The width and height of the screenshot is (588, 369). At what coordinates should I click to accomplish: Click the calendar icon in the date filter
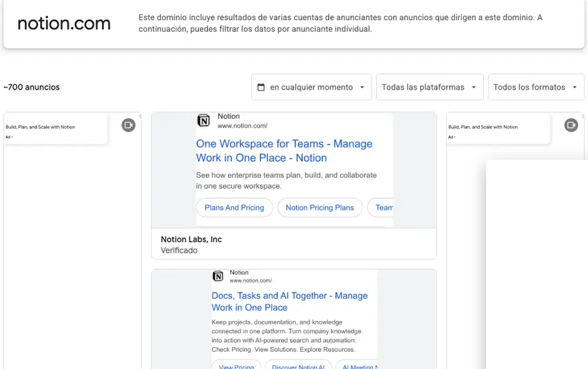[261, 87]
